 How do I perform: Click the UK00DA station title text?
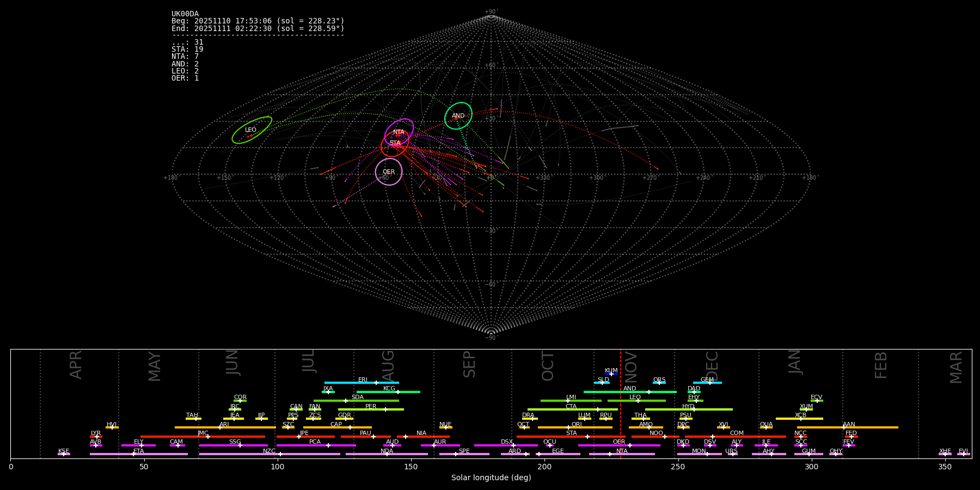coord(185,14)
